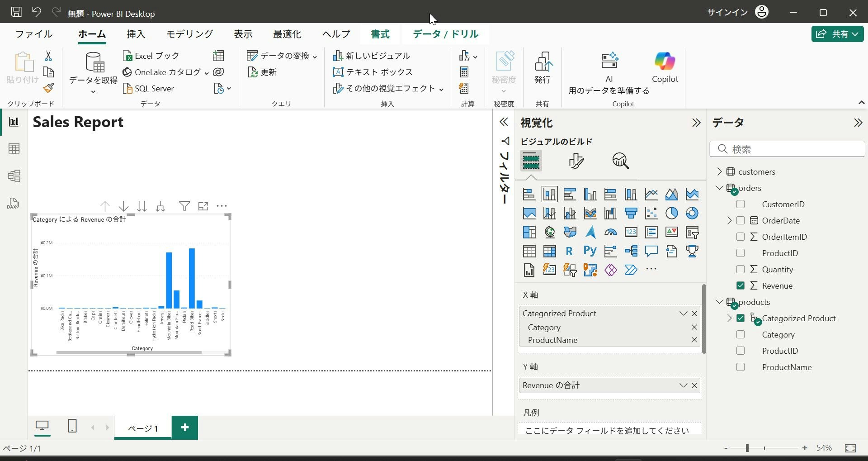The image size is (868, 461).
Task: Click the 新しいビジュアル button
Action: (372, 56)
